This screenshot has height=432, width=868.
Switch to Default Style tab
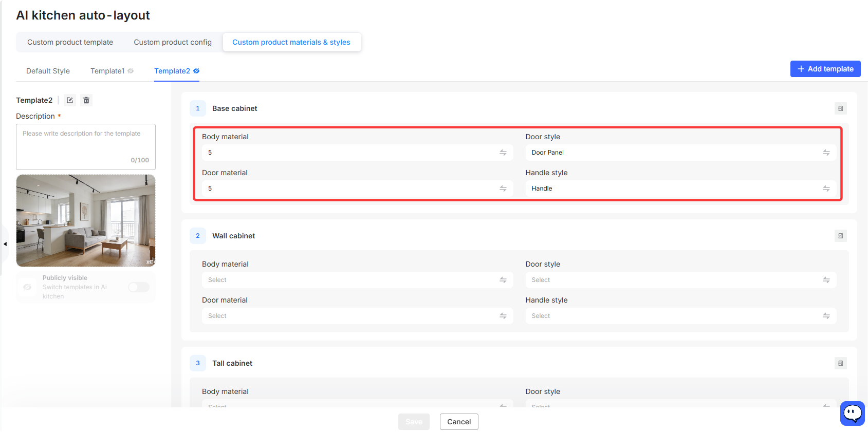point(48,71)
